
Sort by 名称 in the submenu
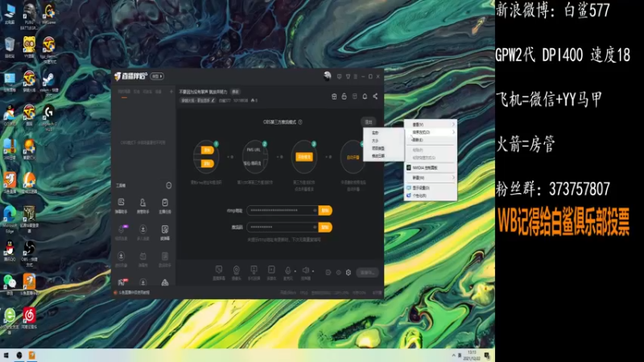pos(384,133)
